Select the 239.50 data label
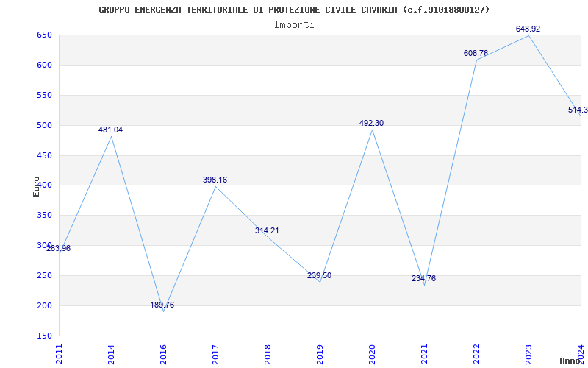588x368 pixels. point(319,275)
